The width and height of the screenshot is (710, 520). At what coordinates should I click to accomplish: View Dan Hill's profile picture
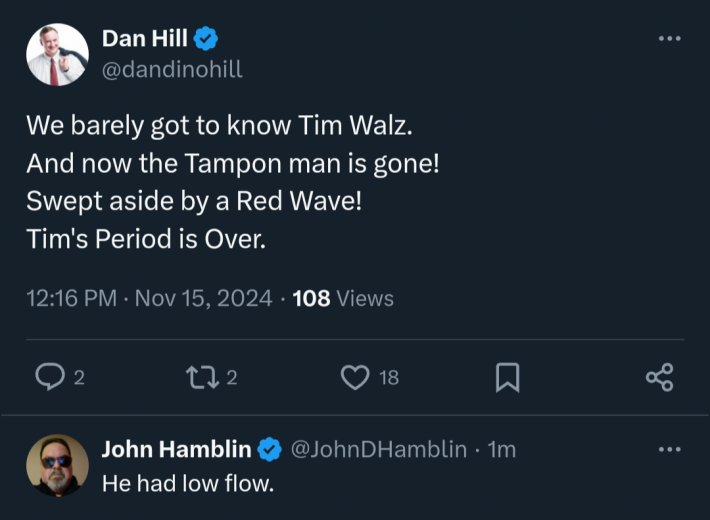(x=58, y=54)
